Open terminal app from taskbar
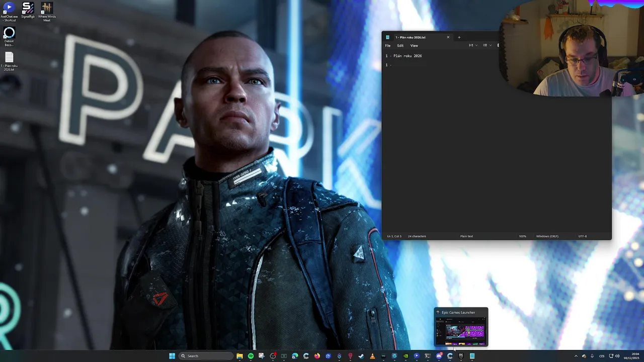 coord(428,356)
